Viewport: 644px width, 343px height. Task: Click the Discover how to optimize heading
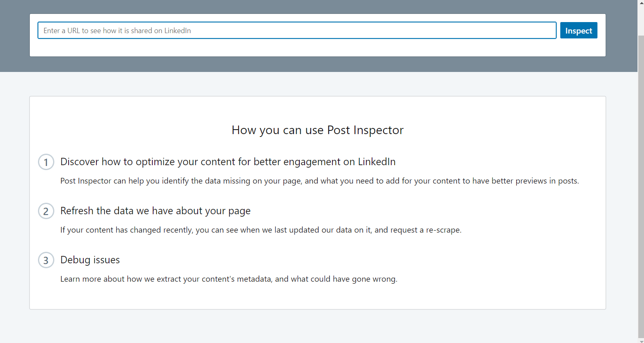click(227, 161)
